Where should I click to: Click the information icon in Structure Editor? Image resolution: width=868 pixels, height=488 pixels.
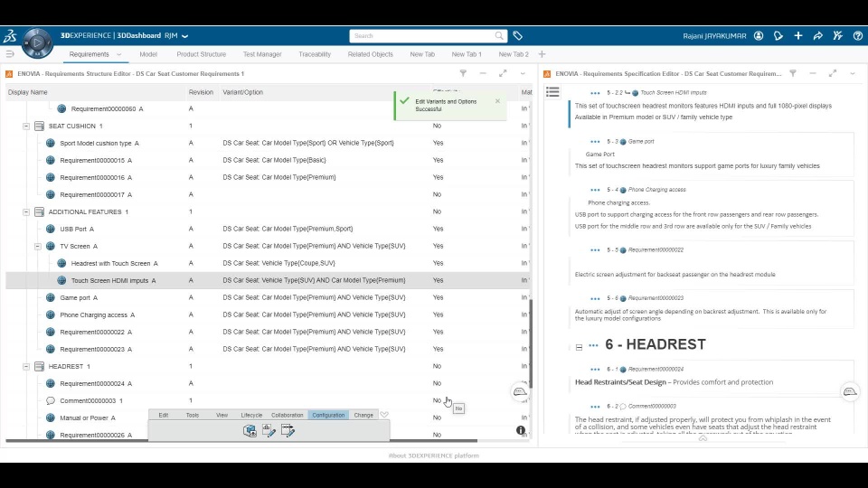coord(521,430)
